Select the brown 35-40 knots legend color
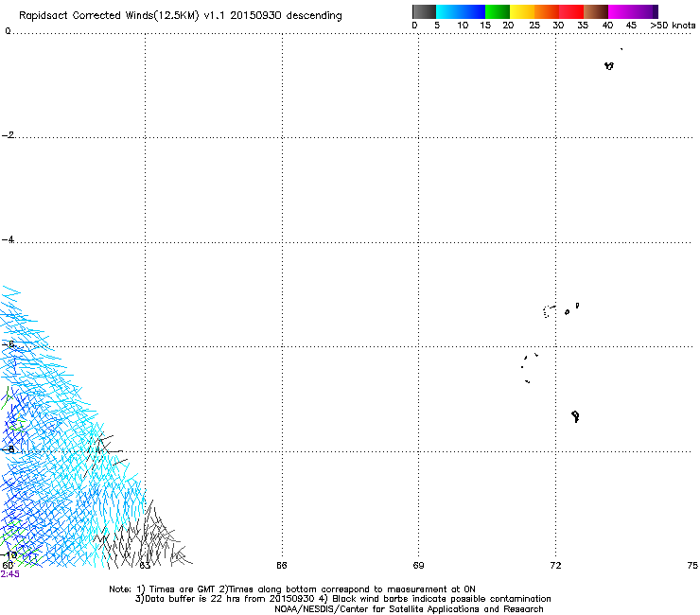The width and height of the screenshot is (700, 615). (x=596, y=11)
